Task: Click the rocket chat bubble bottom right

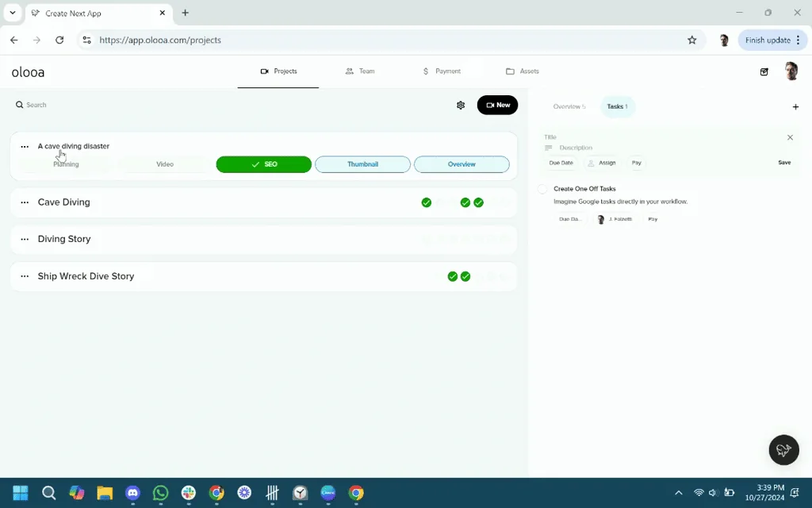Action: click(783, 449)
